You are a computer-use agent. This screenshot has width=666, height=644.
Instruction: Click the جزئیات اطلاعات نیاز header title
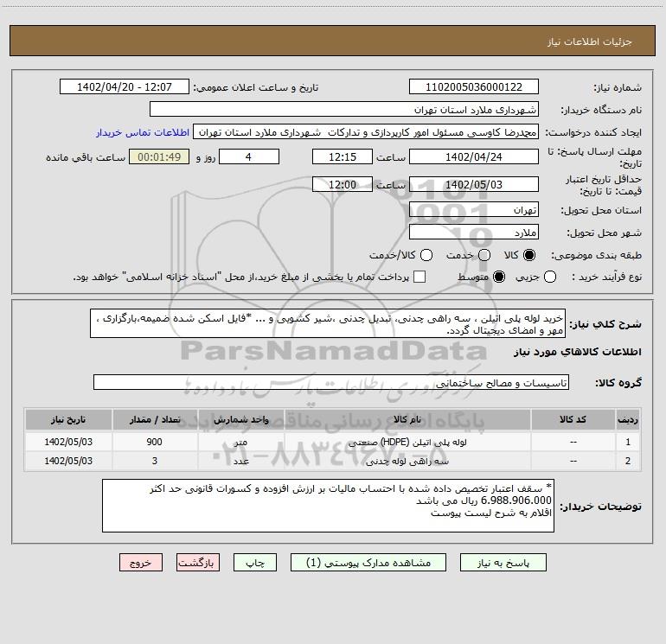pos(590,41)
